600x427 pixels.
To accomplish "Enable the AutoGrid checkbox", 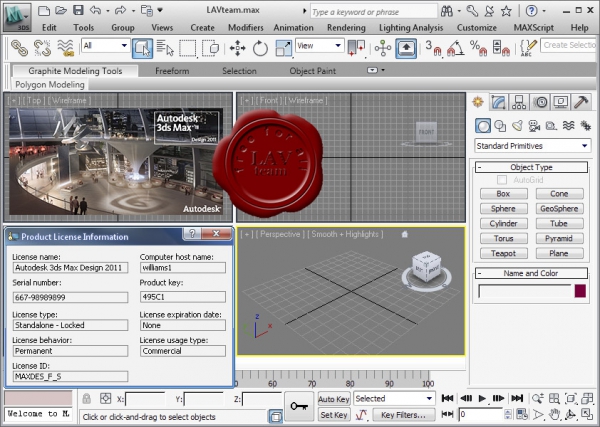I will point(502,179).
